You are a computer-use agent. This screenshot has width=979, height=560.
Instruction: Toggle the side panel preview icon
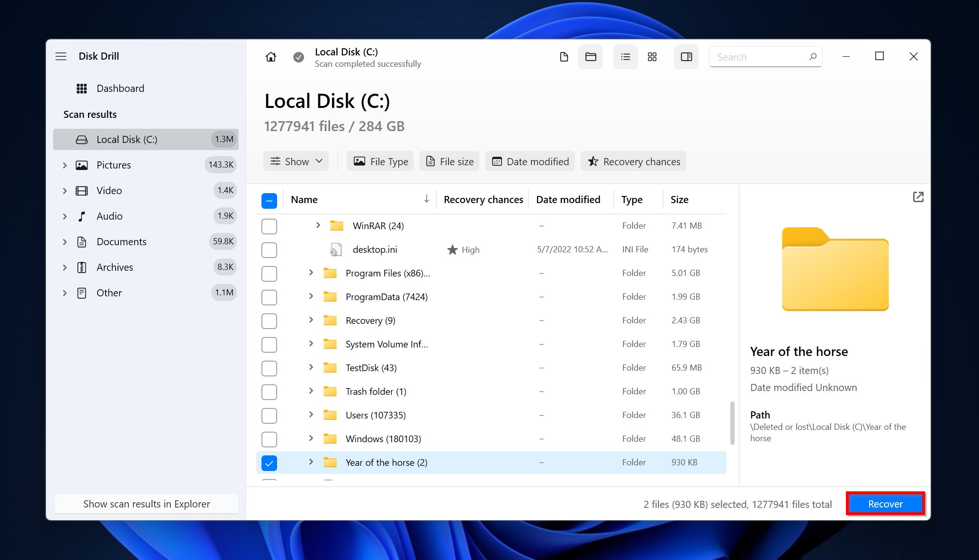tap(686, 56)
